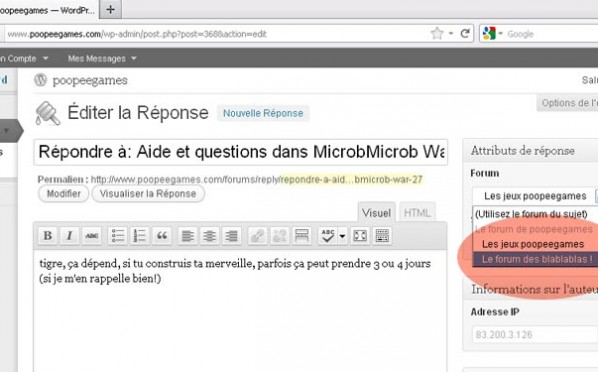Click the repondre-a-aid permalink slug
598x372 pixels.
click(x=351, y=179)
